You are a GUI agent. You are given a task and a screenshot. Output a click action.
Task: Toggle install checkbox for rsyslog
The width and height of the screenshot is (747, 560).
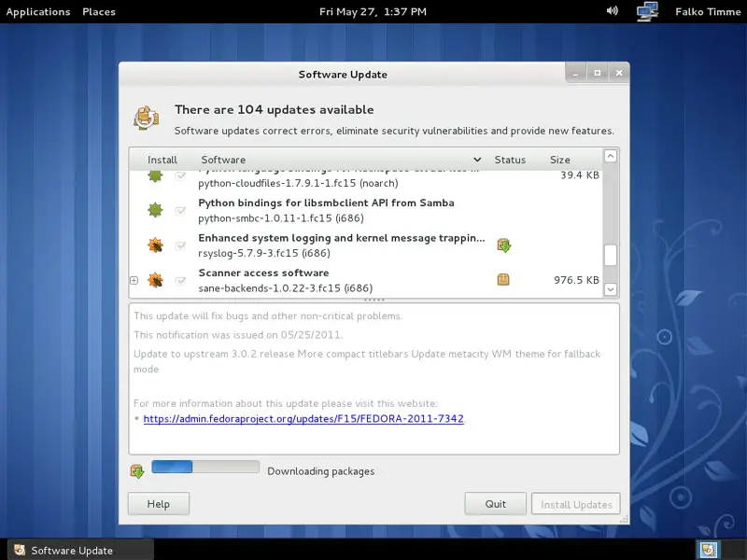click(x=180, y=245)
